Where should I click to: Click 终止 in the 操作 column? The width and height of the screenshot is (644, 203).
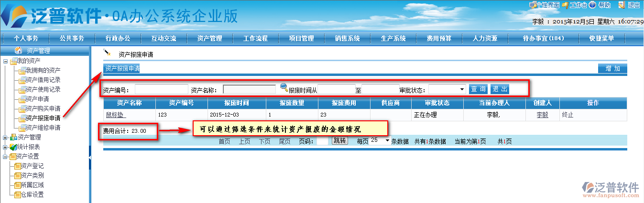pyautogui.click(x=568, y=115)
